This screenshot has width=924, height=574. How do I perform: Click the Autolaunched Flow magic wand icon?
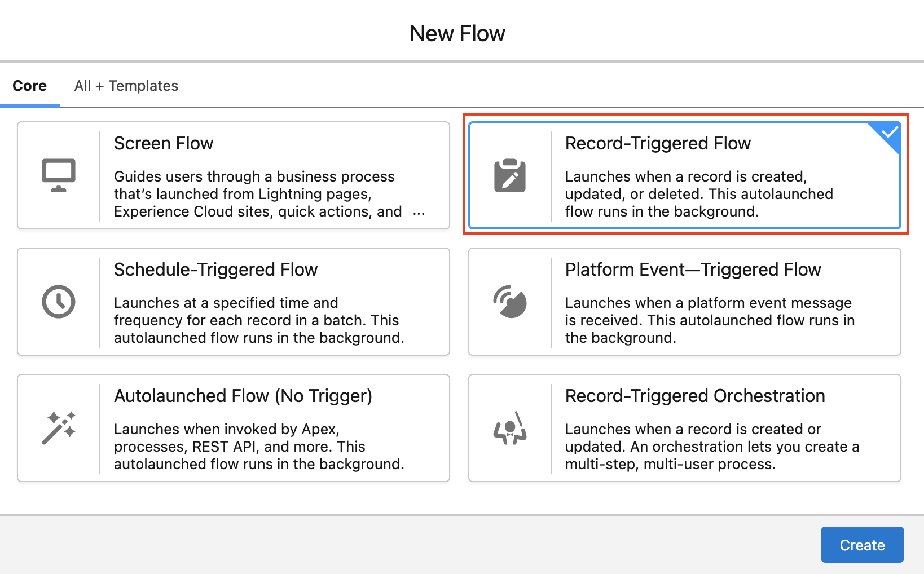pyautogui.click(x=59, y=428)
